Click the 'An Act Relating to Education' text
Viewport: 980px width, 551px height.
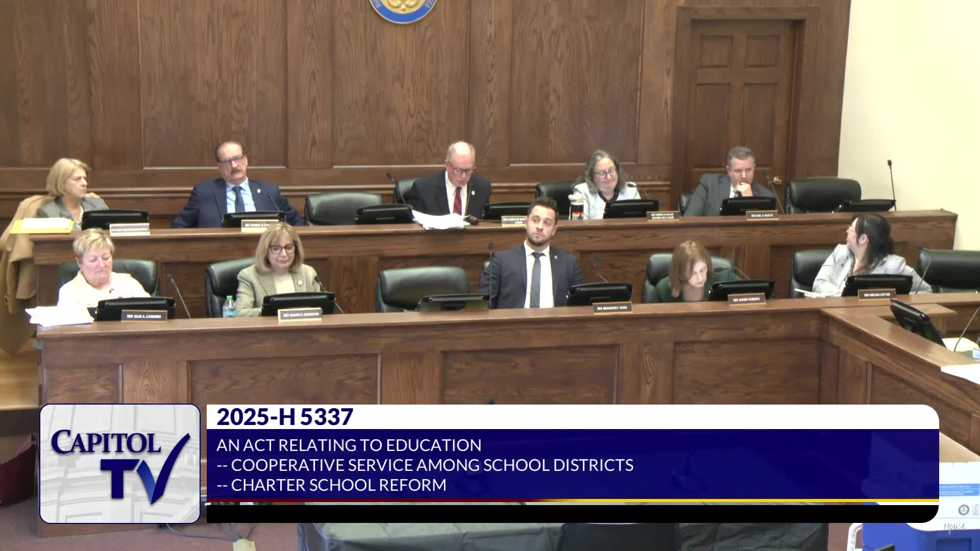[349, 445]
